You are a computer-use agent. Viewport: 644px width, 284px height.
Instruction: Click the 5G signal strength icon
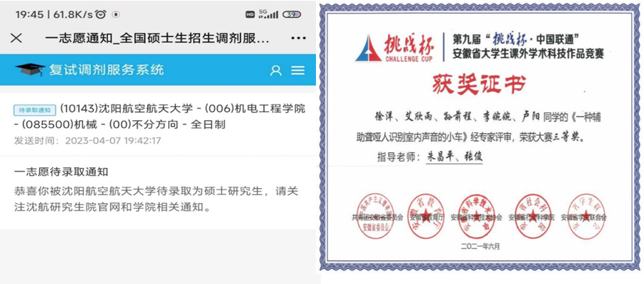point(268,14)
